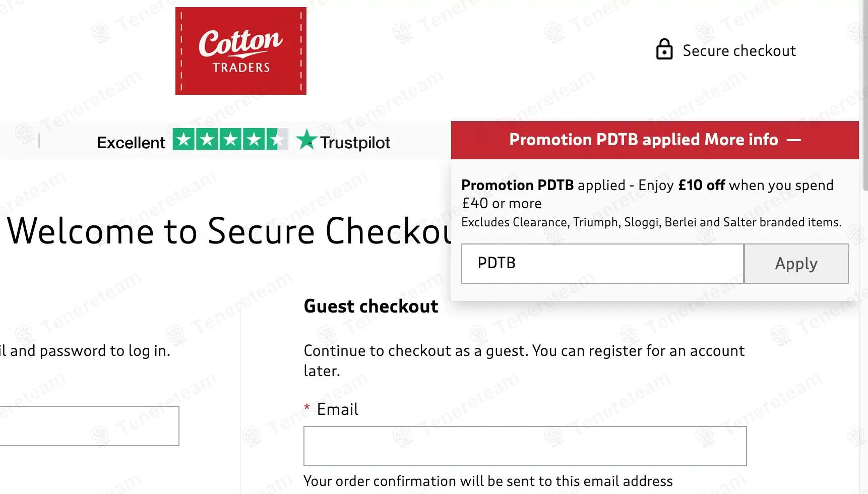Click the login field on the left
The width and height of the screenshot is (868, 494).
(x=89, y=426)
